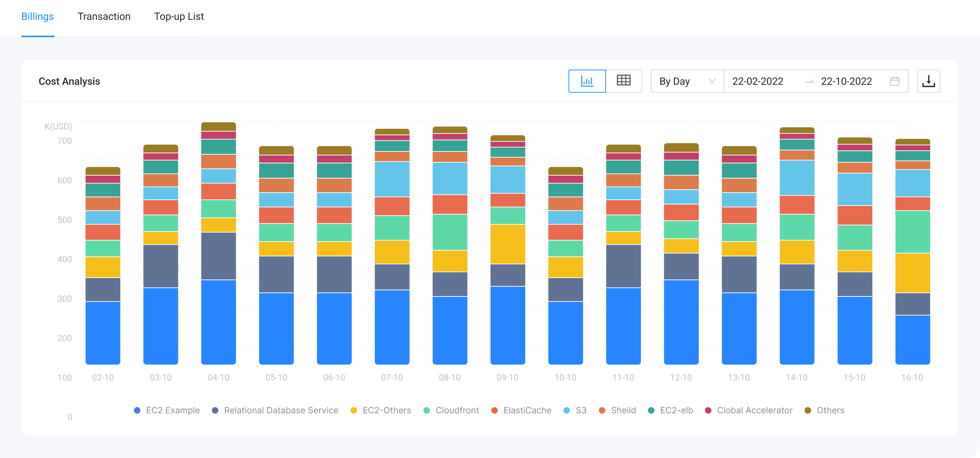Image resolution: width=980 pixels, height=458 pixels.
Task: Select the 15-10 stacked bar
Action: pyautogui.click(x=854, y=251)
